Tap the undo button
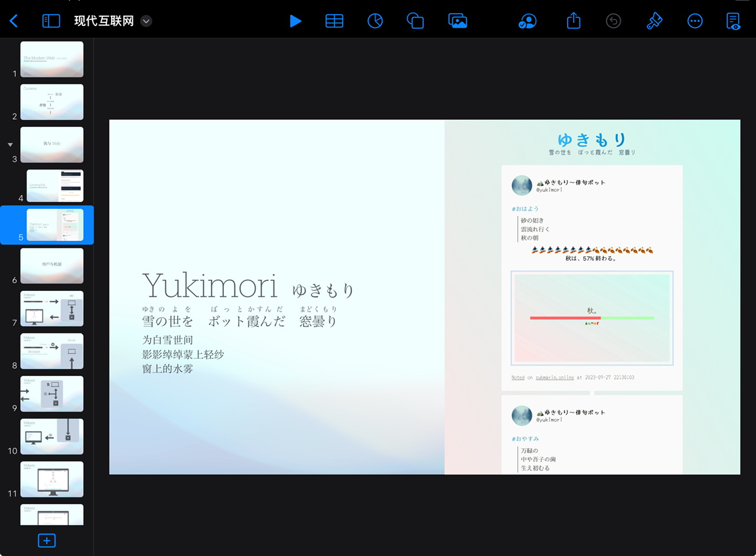The image size is (756, 556). click(614, 21)
